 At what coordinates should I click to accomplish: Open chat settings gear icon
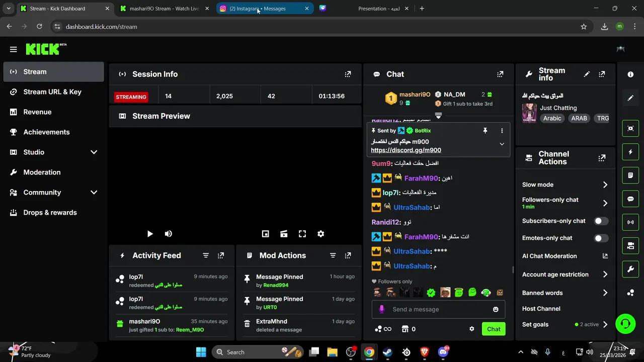point(471,329)
